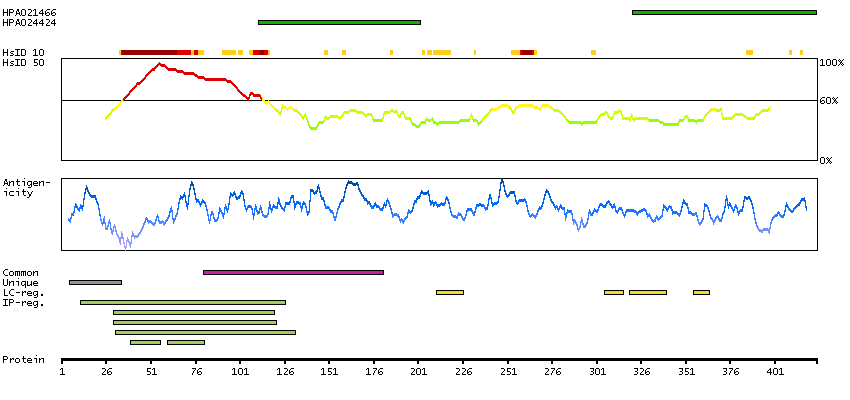
Task: Select the HPA021466 text label
Action: (29, 12)
